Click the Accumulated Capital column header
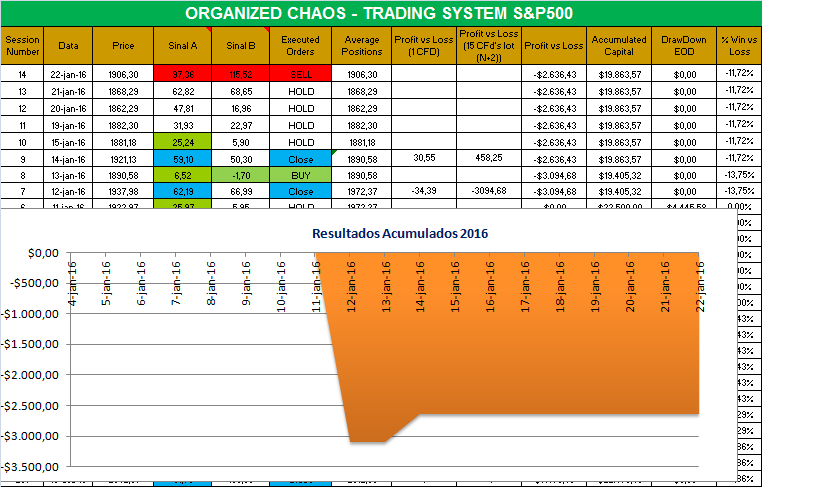The image size is (819, 487). [619, 45]
